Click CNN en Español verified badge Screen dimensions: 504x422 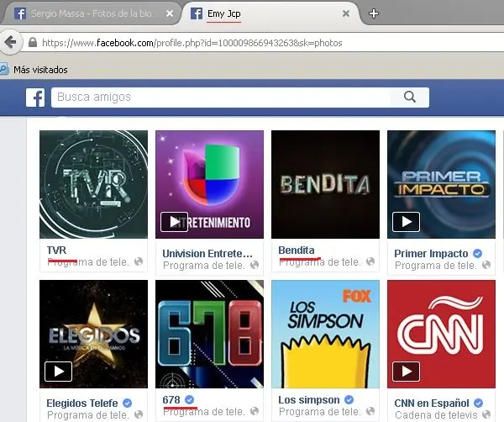pyautogui.click(x=478, y=403)
